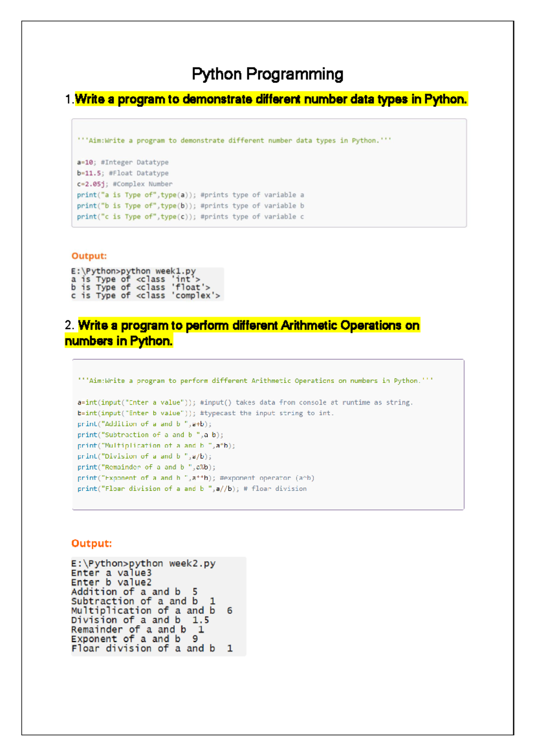Image resolution: width=535 pixels, height=756 pixels.
Task: Click the "python week1.py" command line in output
Action: [x=133, y=271]
